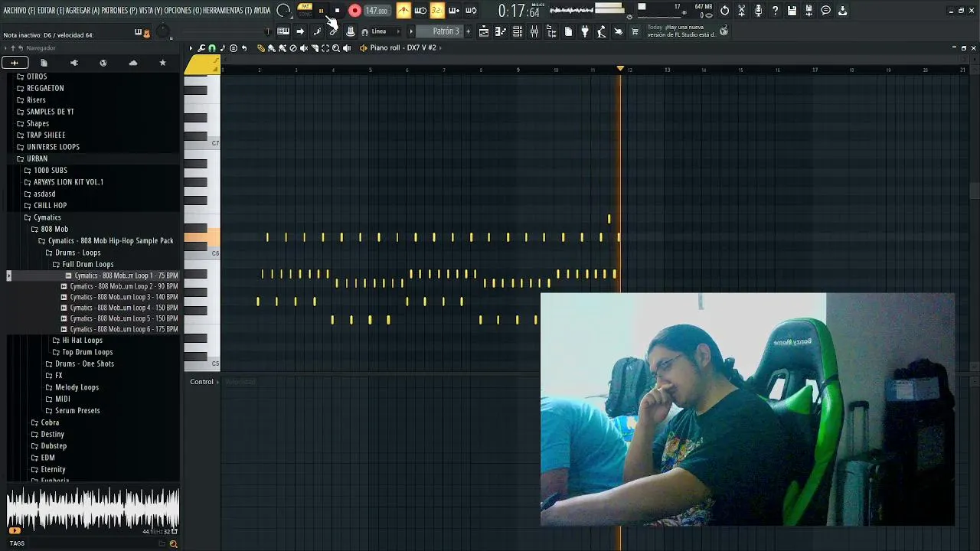The image size is (980, 551).
Task: Toggle the Browser view icon
Action: [x=551, y=31]
